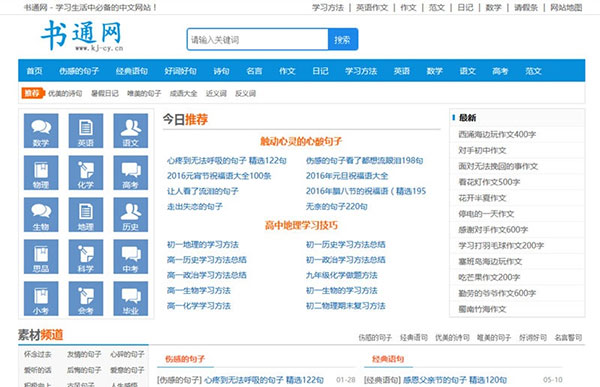Select the 生物 icon tile

pos(41,215)
